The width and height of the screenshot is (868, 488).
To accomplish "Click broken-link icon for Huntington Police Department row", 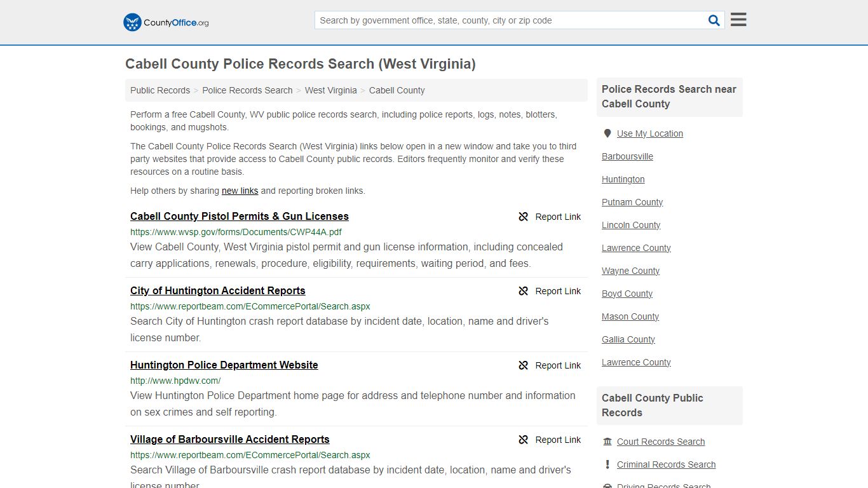I will (x=524, y=365).
